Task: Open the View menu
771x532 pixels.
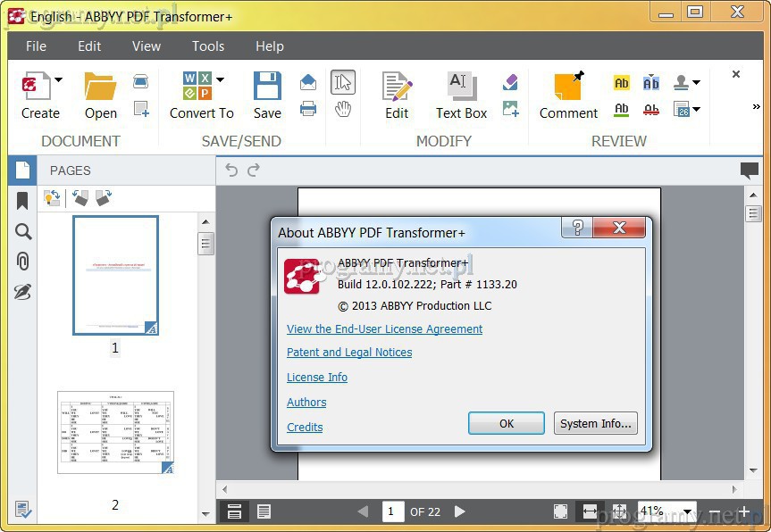Action: (x=147, y=46)
